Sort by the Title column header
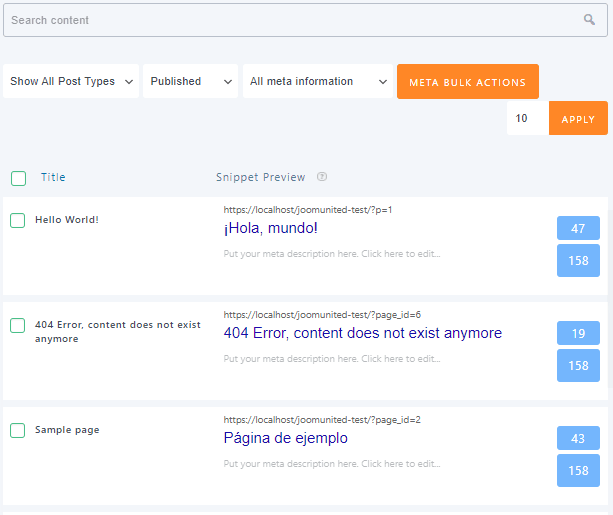This screenshot has height=515, width=613. pos(53,177)
